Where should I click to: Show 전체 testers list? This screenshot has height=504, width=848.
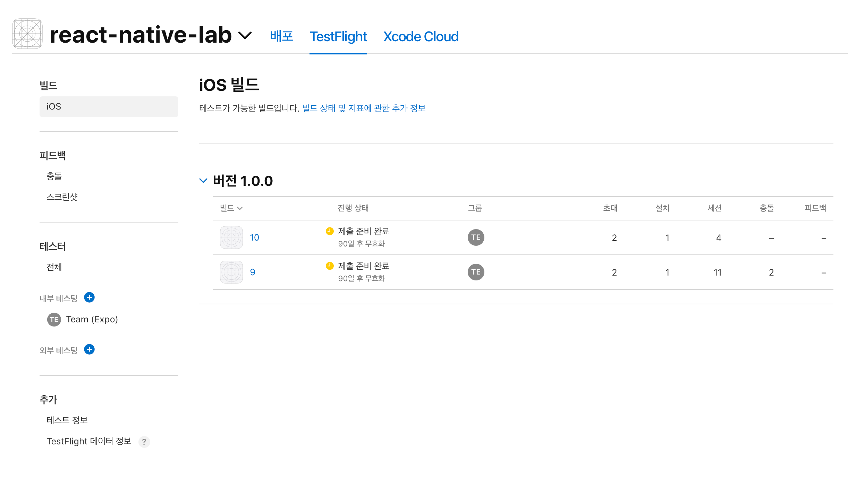(54, 267)
